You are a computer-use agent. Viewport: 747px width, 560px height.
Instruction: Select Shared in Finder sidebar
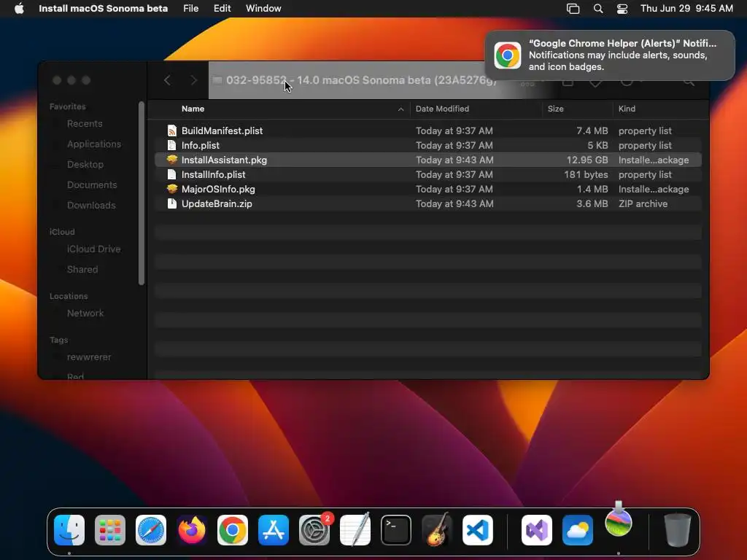[82, 270]
